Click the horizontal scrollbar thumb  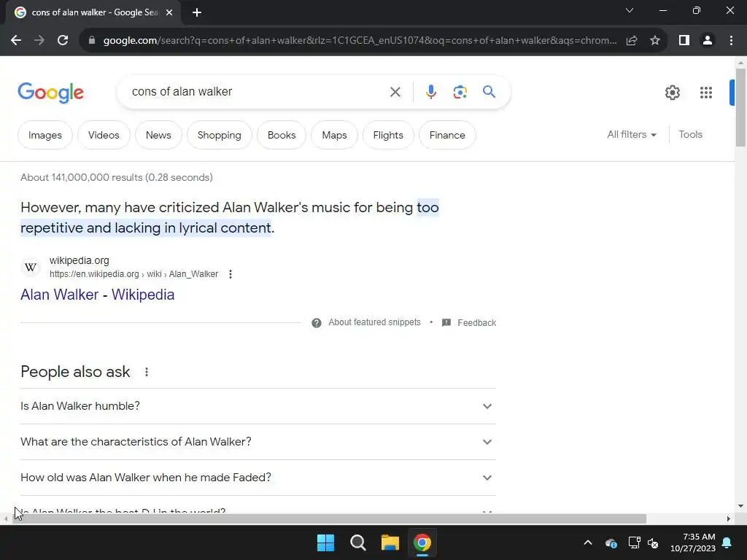329,518
